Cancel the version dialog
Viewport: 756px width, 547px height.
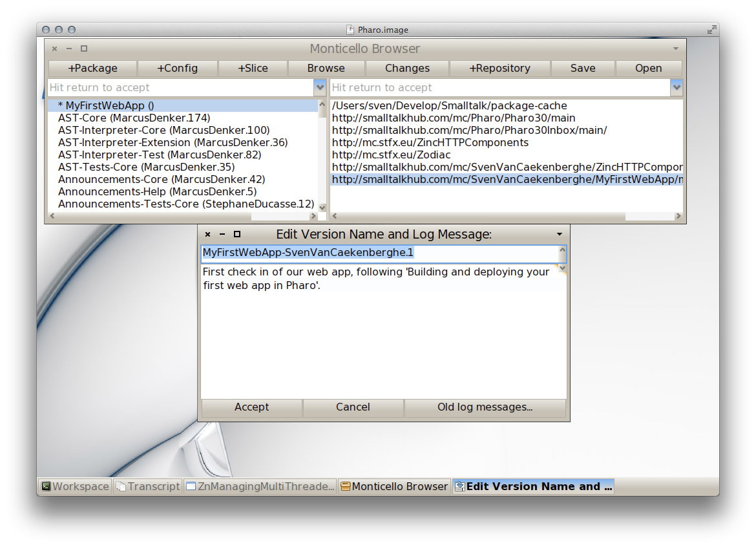353,407
